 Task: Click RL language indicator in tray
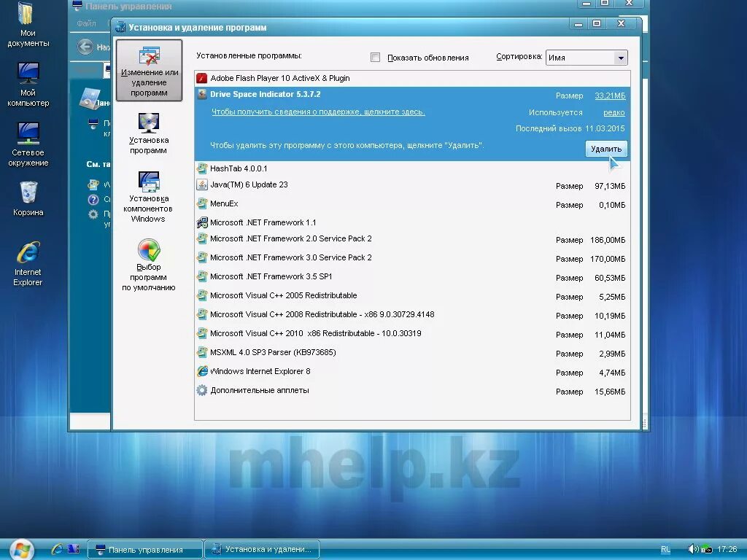coord(665,550)
